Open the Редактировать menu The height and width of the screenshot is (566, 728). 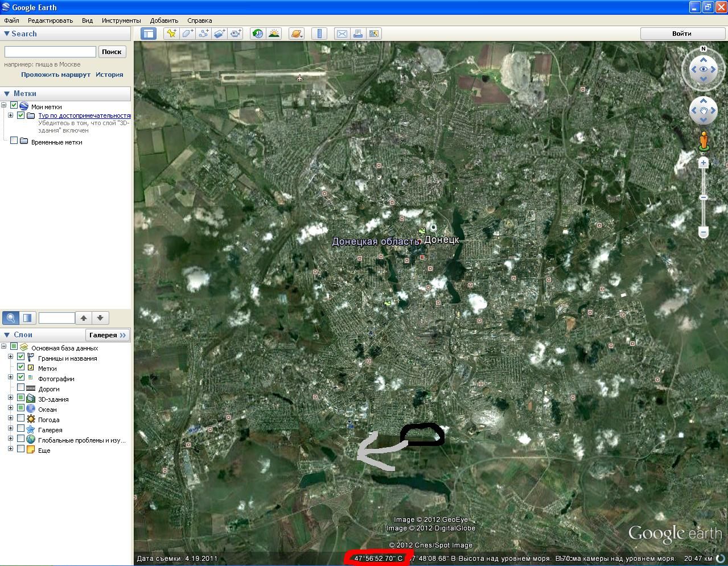point(50,20)
